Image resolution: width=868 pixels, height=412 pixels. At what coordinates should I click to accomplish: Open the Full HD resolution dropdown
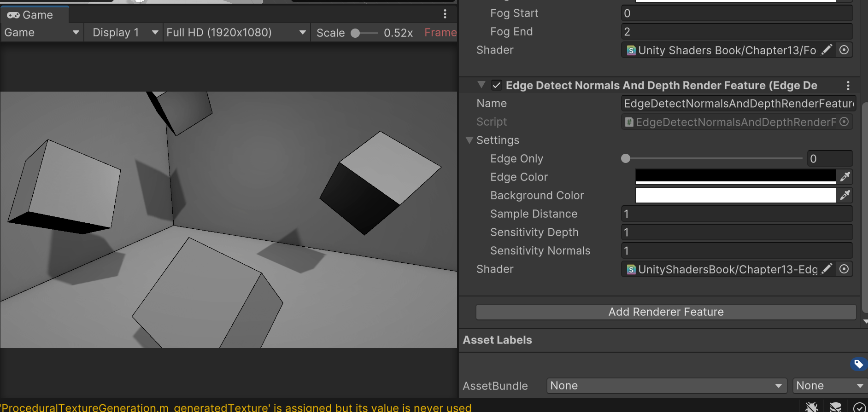tap(236, 33)
